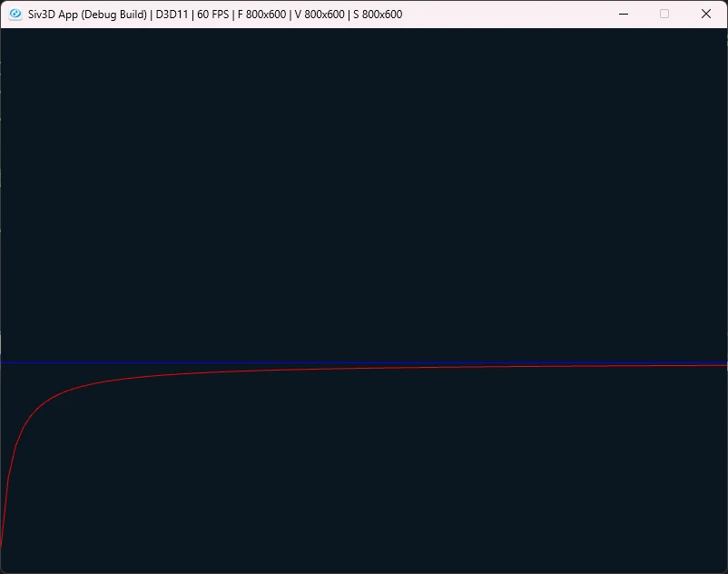Click the "V 800x600" virtual size text
The height and width of the screenshot is (574, 728).
click(320, 15)
